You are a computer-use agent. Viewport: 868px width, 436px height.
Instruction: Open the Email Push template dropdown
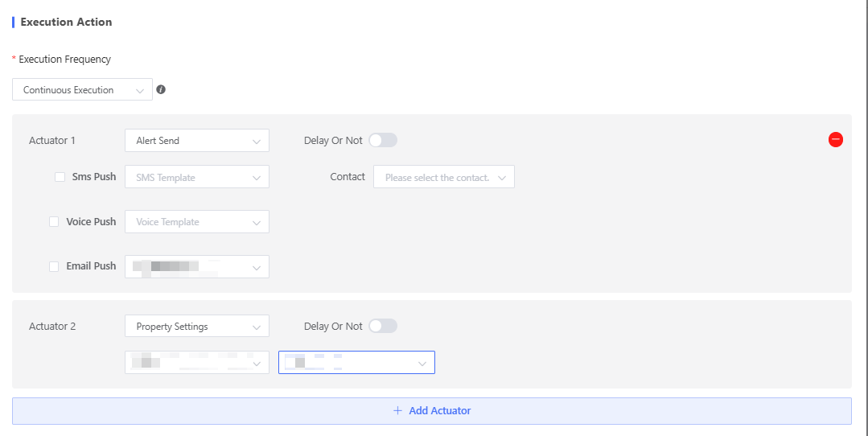(x=196, y=267)
